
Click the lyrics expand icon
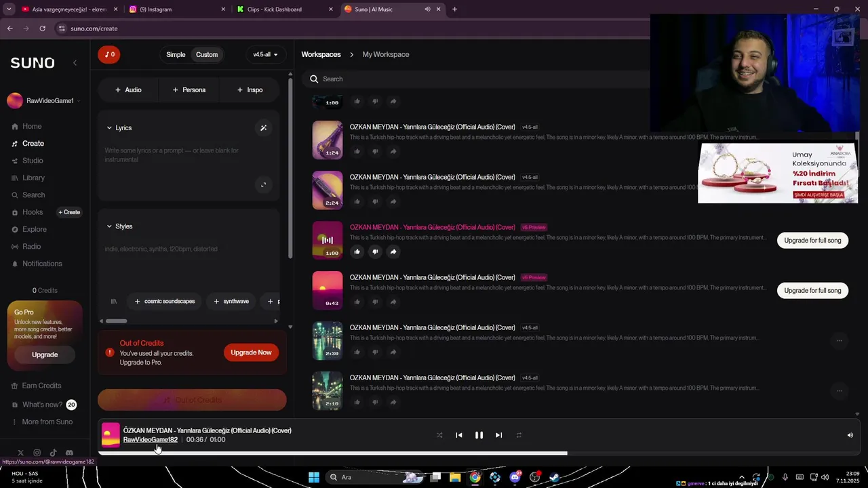coord(264,184)
